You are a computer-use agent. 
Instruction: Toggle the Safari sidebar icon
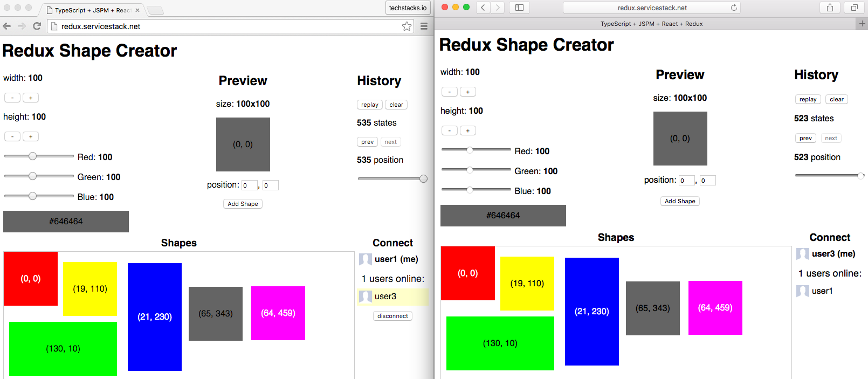click(519, 8)
